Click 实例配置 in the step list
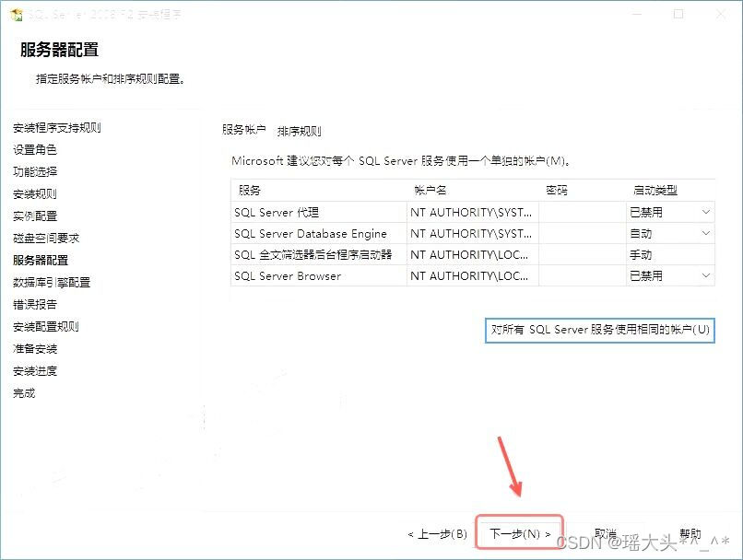743x560 pixels. pos(35,216)
